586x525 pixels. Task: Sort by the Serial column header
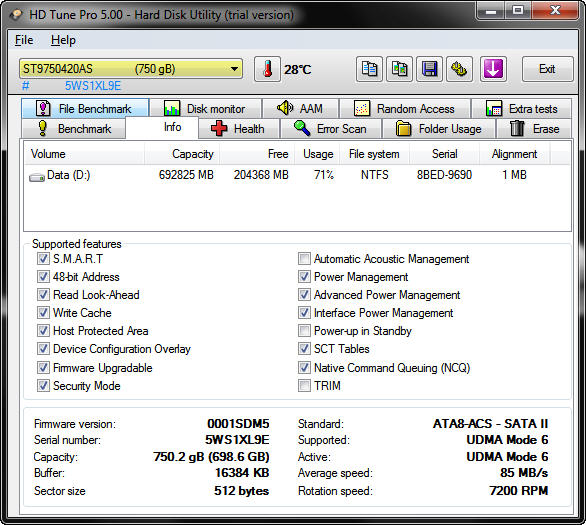[x=444, y=154]
